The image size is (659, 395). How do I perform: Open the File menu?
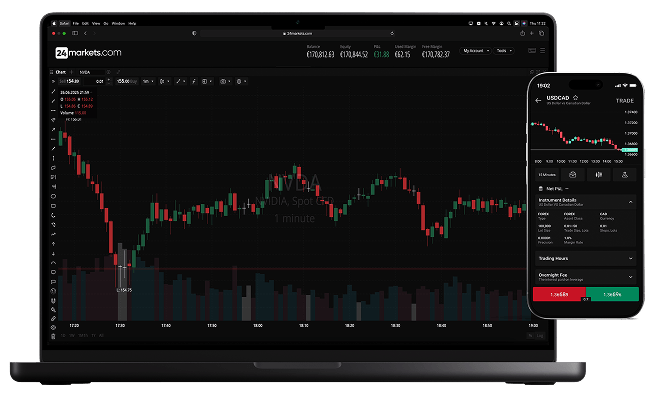[x=76, y=24]
